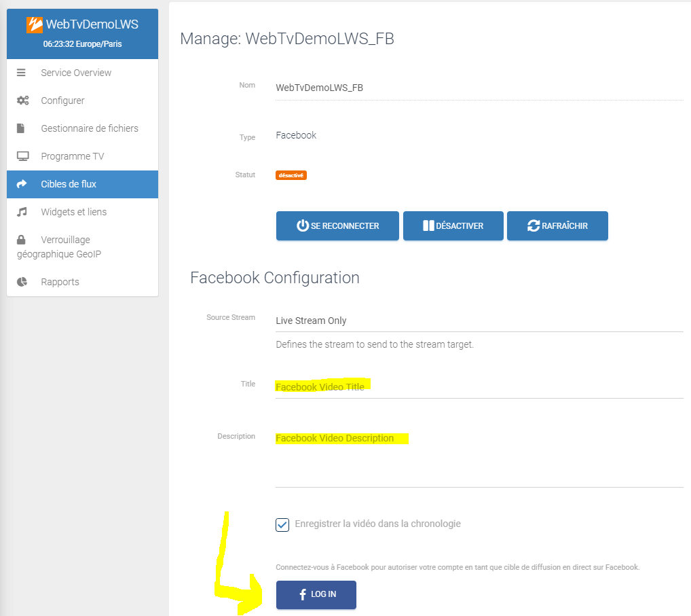The height and width of the screenshot is (616, 691).
Task: Click the Manage: WebTvDemoLWS_FB heading
Action: click(287, 39)
